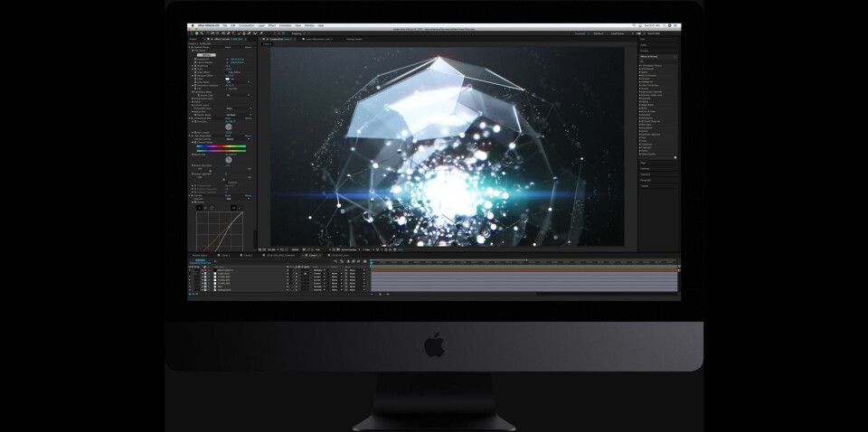The height and width of the screenshot is (432, 868).
Task: Switch to Render Queue tab
Action: point(200,255)
